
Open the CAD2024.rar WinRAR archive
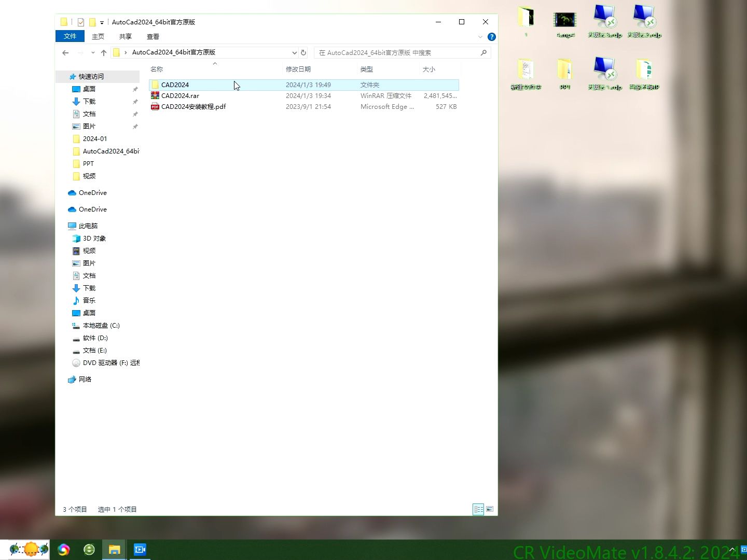point(180,95)
